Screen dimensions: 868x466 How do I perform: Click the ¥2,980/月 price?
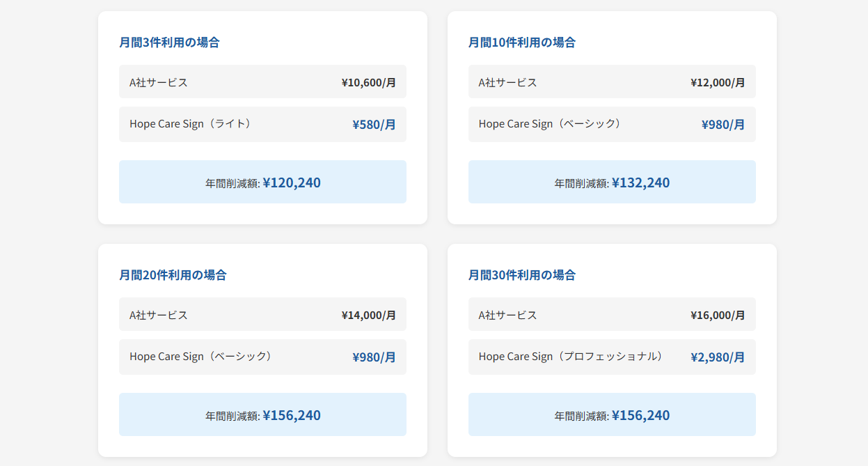(x=718, y=357)
